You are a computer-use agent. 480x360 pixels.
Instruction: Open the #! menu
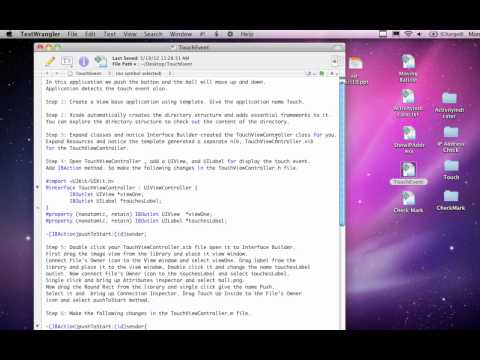tap(203, 34)
